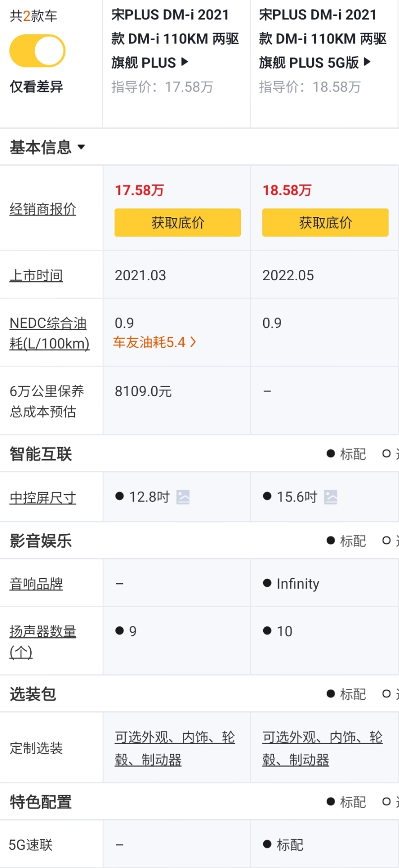View custom options for first model

174,748
